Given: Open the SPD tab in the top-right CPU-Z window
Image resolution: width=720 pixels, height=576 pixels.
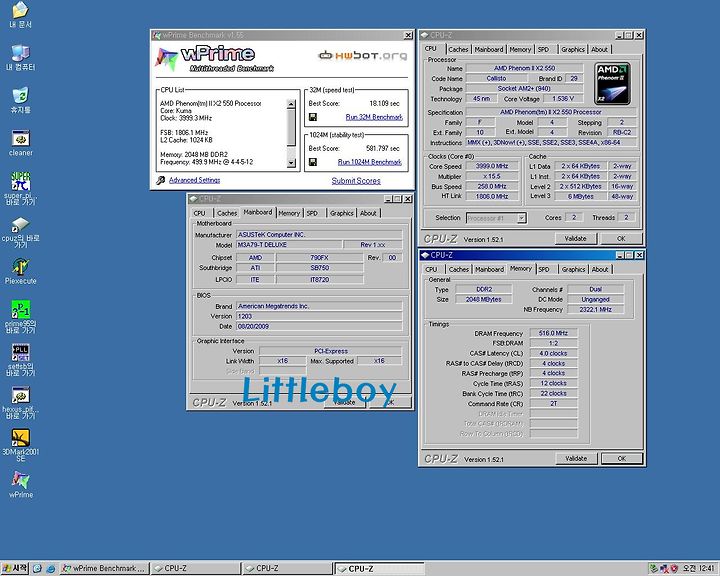Looking at the screenshot, I should point(543,49).
